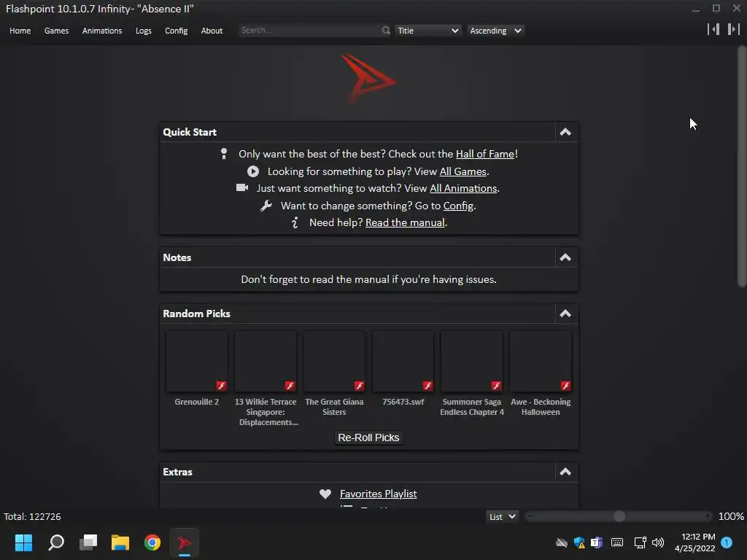Open the Title sort-by dropdown

(x=427, y=31)
